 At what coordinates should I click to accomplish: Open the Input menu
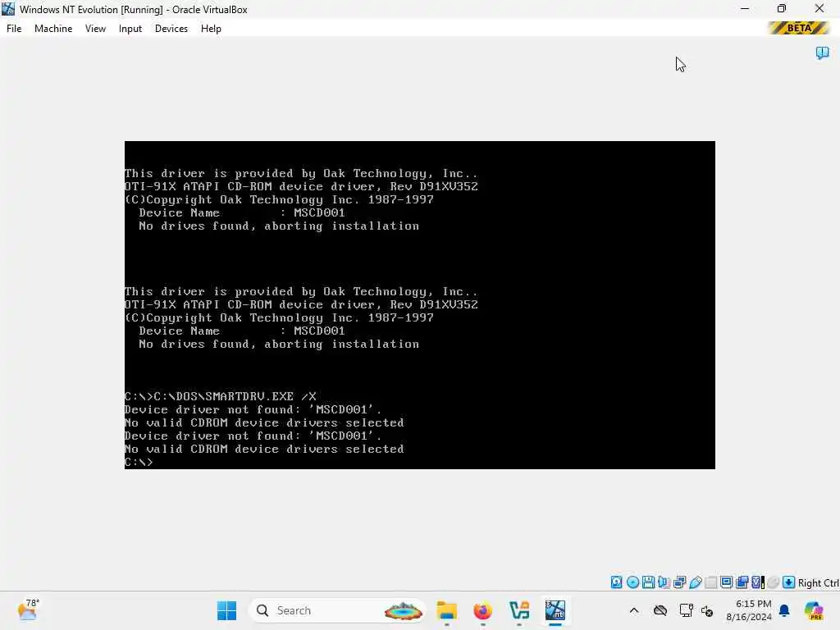click(x=130, y=29)
